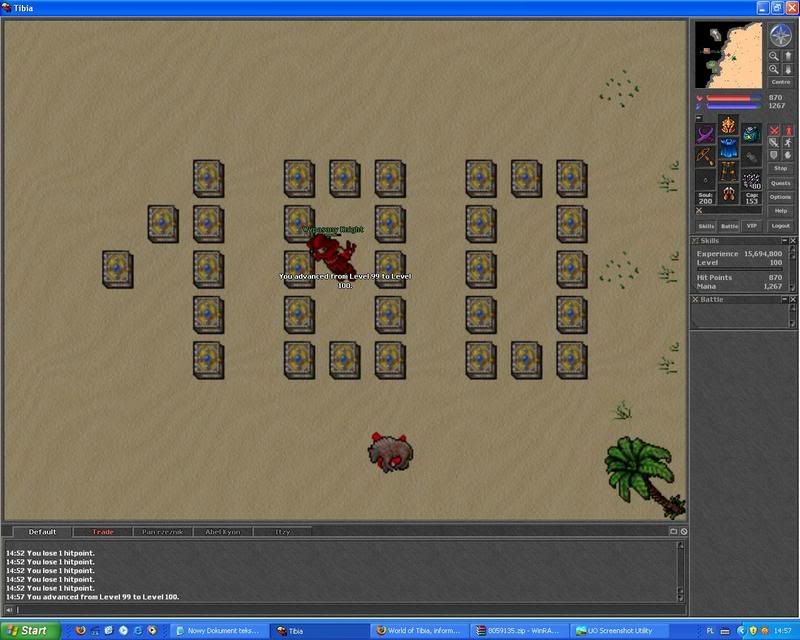Toggle the Skills window button
Screen dimensions: 800x640
tap(706, 226)
